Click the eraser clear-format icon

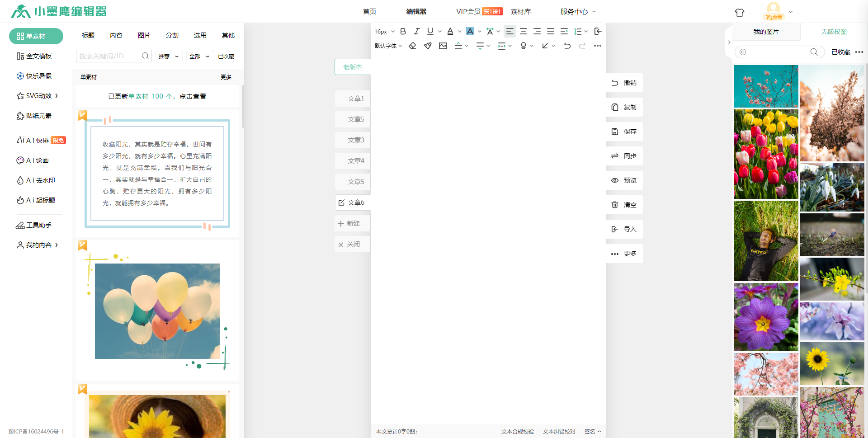412,46
